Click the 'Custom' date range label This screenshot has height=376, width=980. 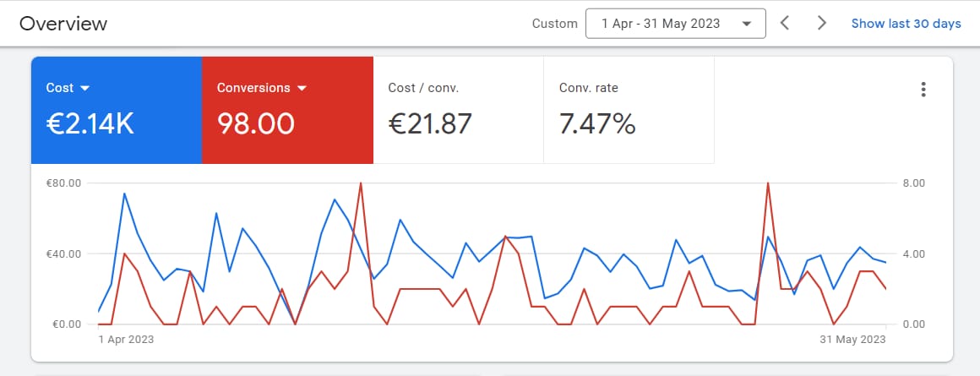tap(554, 24)
